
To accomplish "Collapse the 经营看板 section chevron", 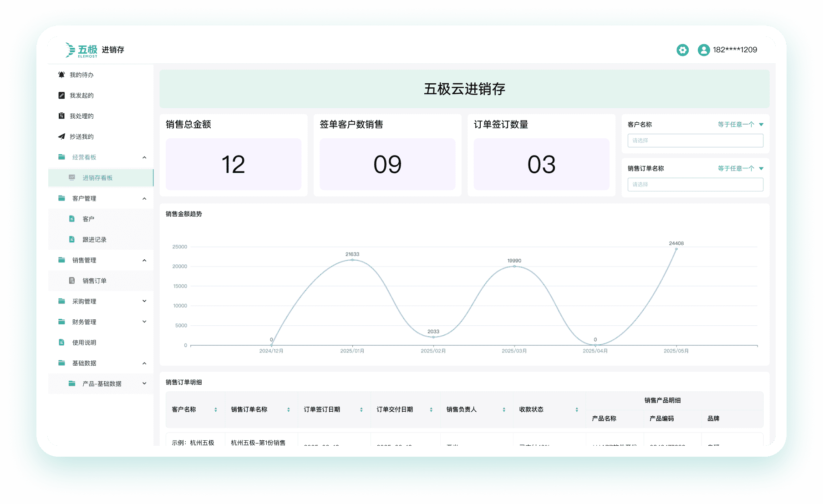I will tap(144, 157).
